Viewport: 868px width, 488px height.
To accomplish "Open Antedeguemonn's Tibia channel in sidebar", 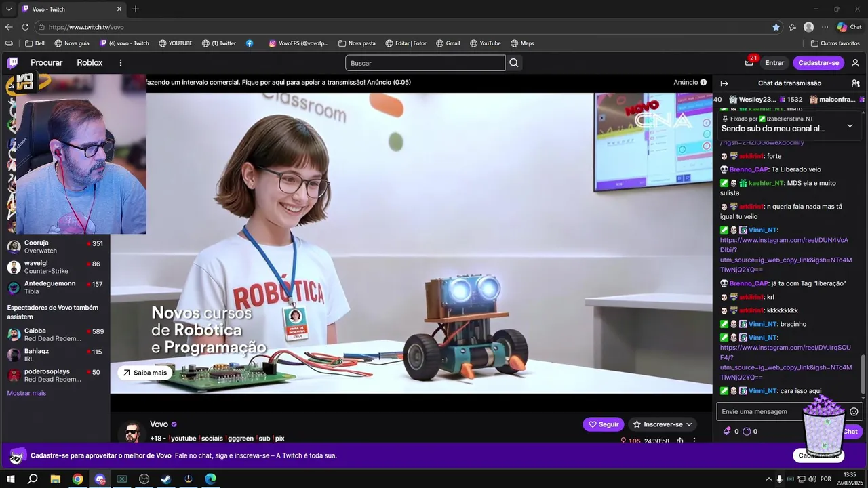I will coord(55,287).
